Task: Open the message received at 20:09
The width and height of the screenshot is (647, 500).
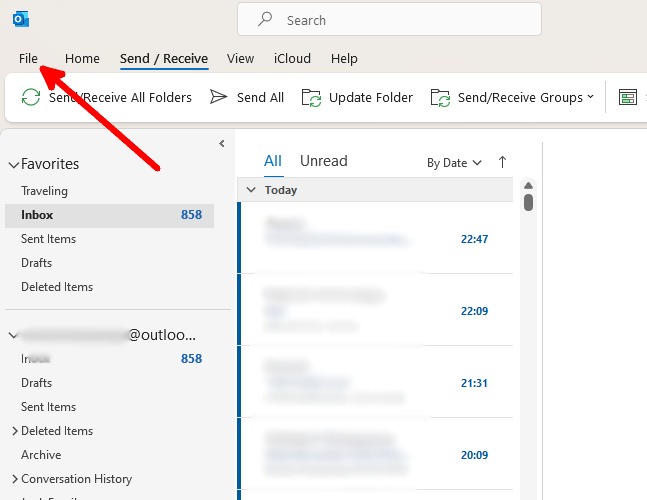Action: click(x=375, y=454)
